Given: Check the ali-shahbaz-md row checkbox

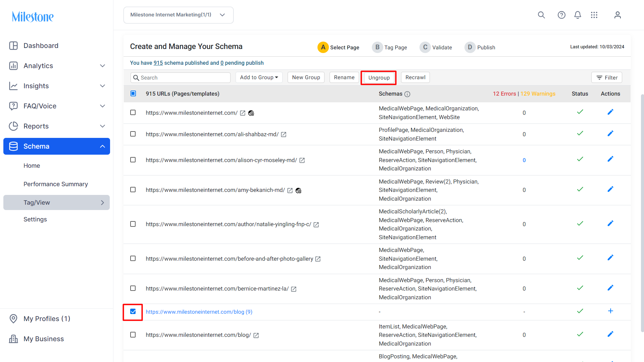Looking at the screenshot, I should (133, 134).
